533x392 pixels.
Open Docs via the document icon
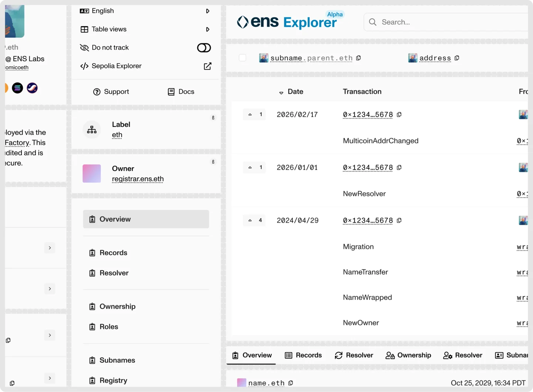171,91
